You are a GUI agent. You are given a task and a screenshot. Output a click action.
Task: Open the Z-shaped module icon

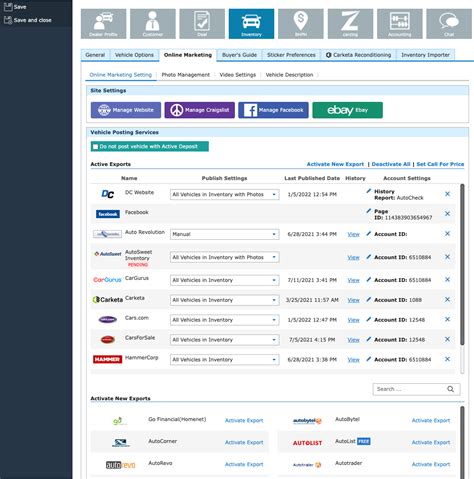click(x=350, y=24)
